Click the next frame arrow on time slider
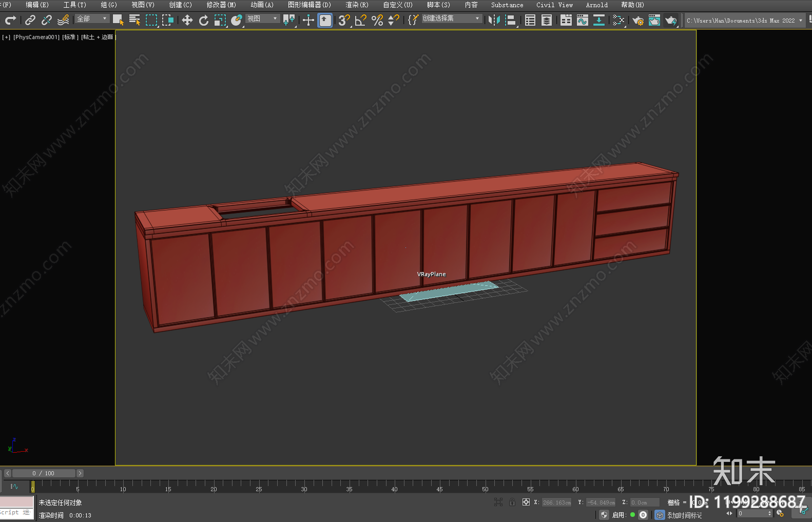Viewport: 812px width, 522px height. (80, 473)
